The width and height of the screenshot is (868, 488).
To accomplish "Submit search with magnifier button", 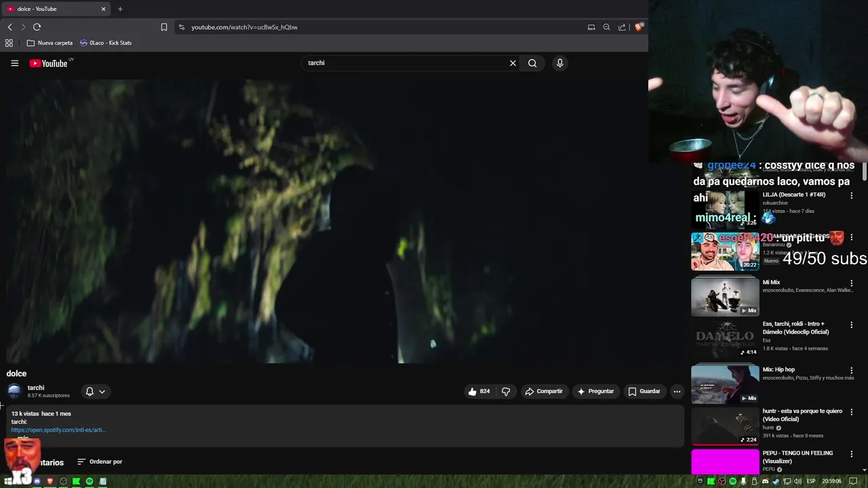I will coord(532,63).
